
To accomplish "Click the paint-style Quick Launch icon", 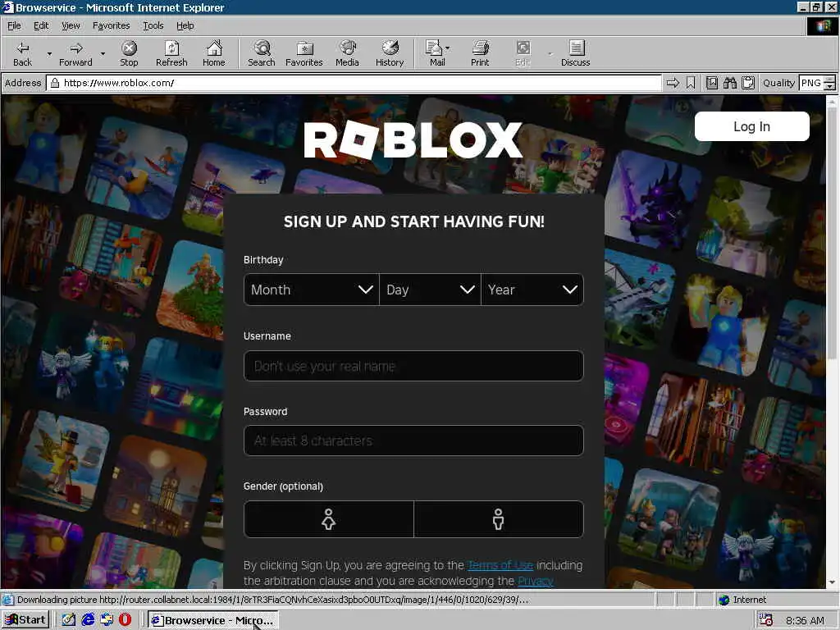I will (x=69, y=620).
